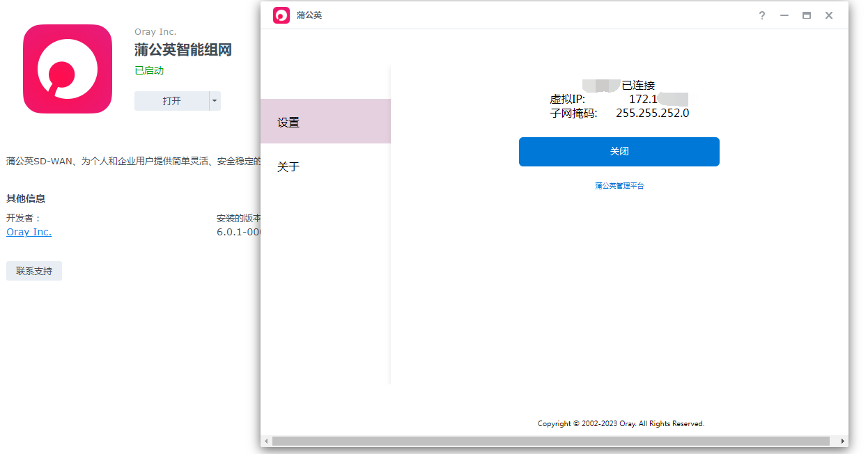The height and width of the screenshot is (454, 868).
Task: Click the gray Oray Inc. text above package title
Action: [155, 32]
